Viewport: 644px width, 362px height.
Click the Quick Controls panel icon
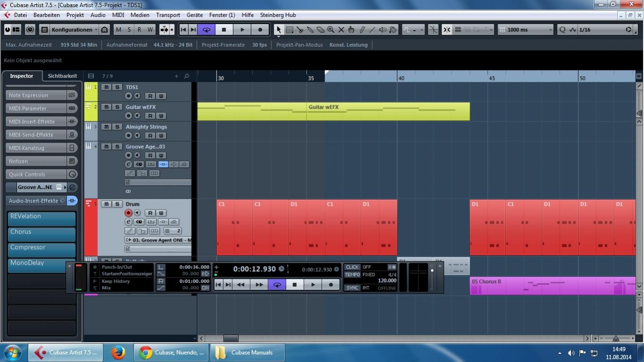coord(72,174)
